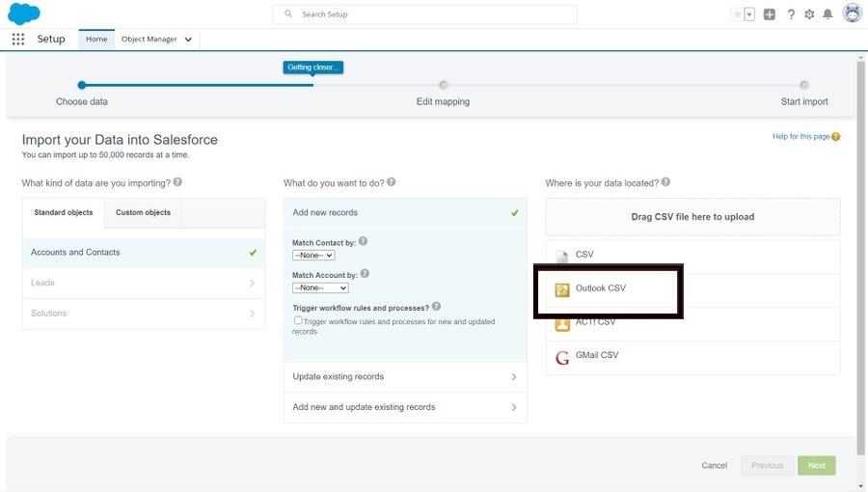
Task: Expand the Object Manager dropdown chevron
Action: [x=188, y=40]
